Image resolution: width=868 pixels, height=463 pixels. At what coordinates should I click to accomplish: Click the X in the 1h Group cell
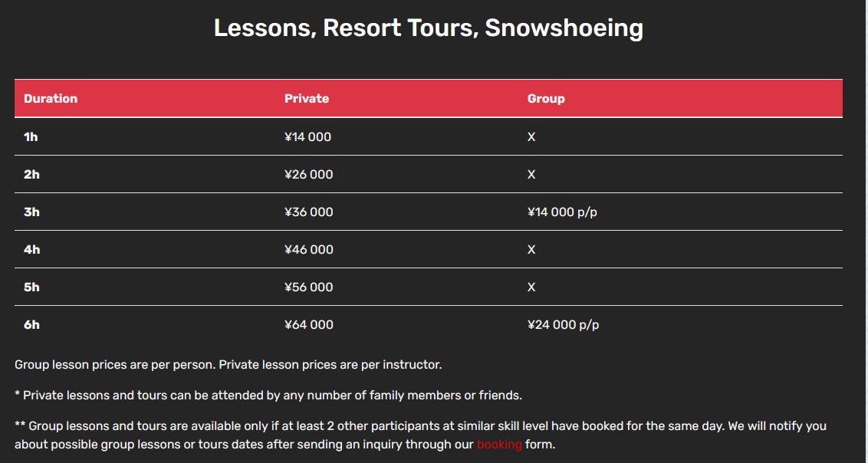tap(531, 136)
